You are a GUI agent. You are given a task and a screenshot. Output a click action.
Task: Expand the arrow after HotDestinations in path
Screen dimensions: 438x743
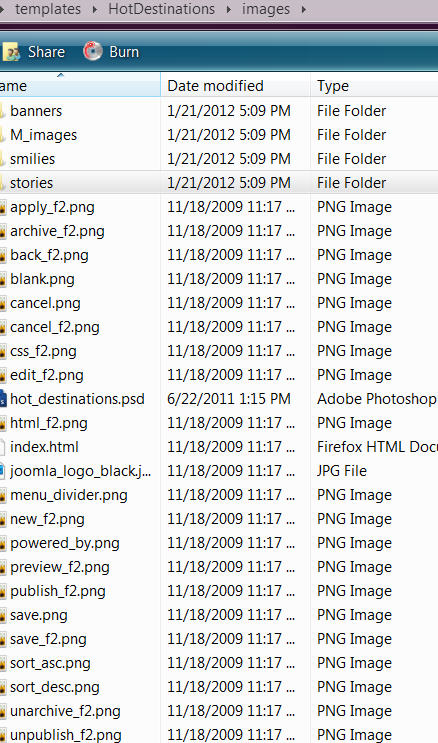click(228, 9)
